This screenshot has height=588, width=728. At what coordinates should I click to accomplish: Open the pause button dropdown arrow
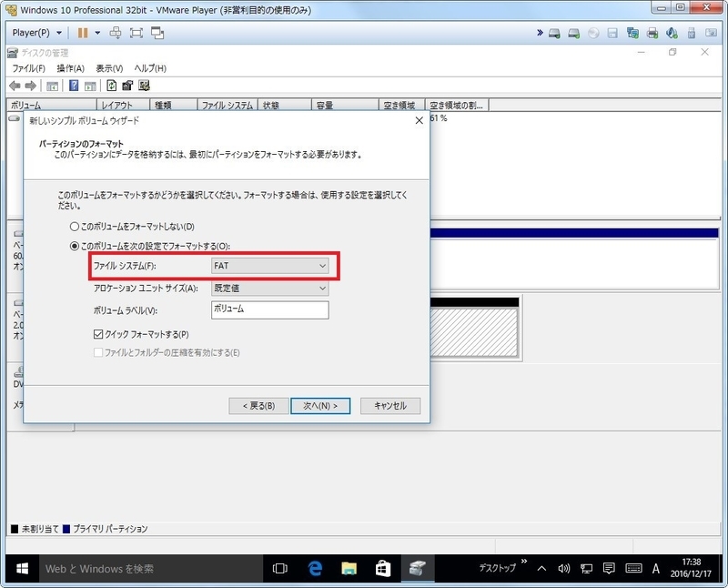tap(97, 33)
